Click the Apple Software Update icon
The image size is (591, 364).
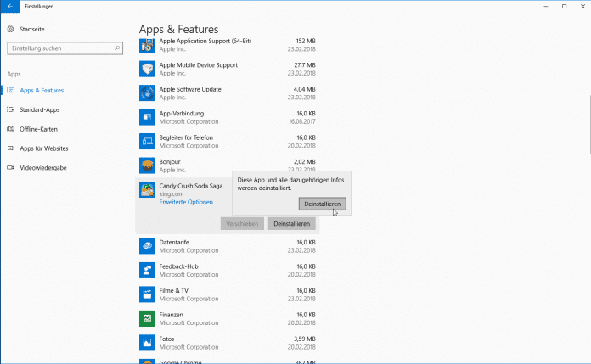coord(147,92)
